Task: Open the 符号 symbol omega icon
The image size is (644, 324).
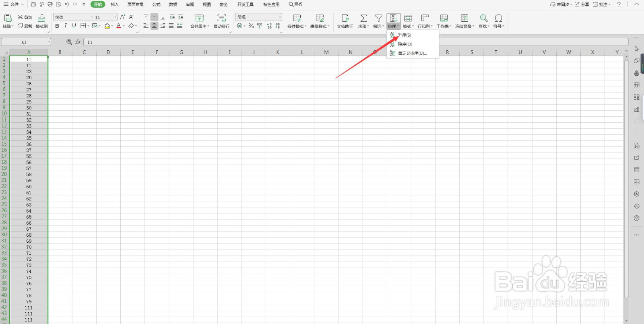Action: click(498, 18)
